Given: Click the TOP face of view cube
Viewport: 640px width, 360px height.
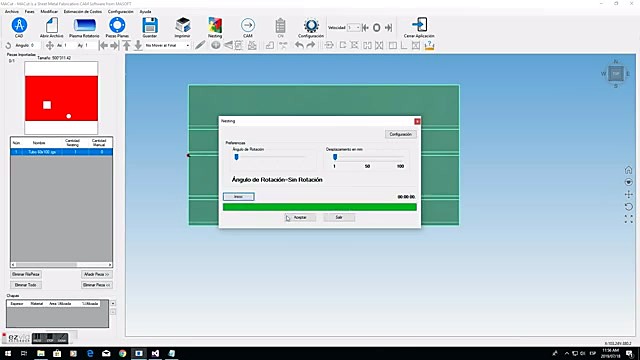Looking at the screenshot, I should (616, 74).
